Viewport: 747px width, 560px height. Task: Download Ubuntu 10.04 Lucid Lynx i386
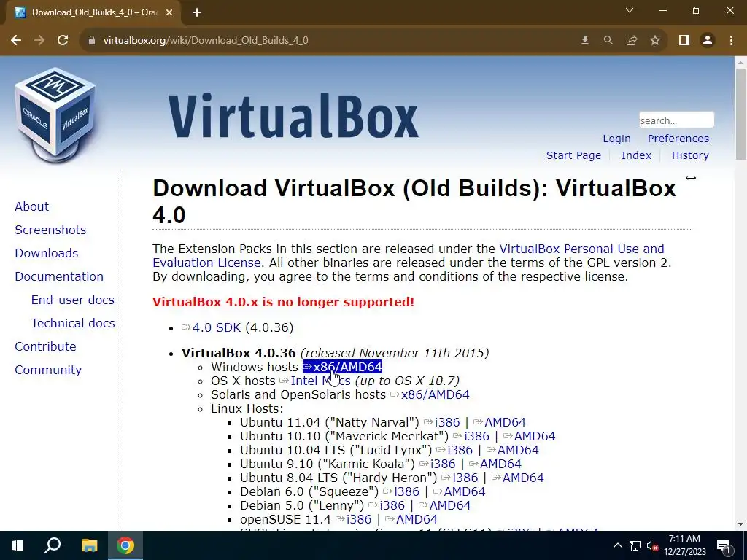[454, 450]
